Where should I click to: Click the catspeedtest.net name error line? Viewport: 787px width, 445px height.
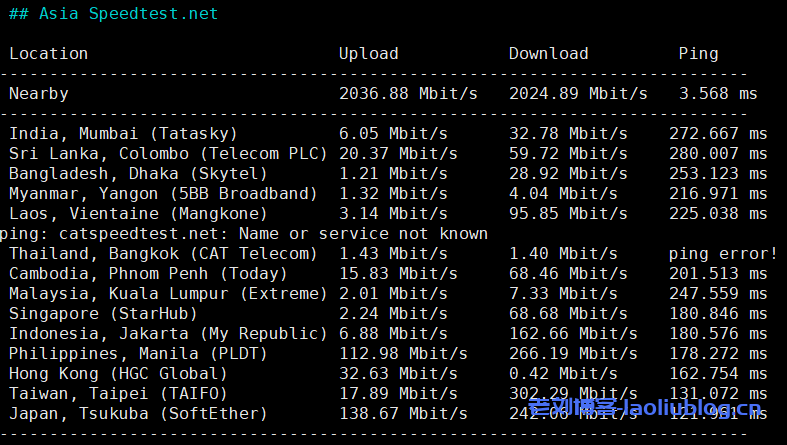[x=244, y=234]
